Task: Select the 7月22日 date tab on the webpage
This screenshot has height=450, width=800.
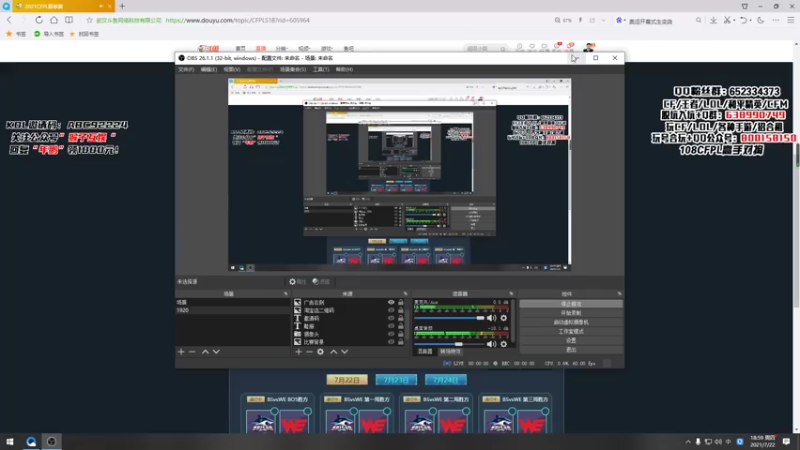Action: [x=347, y=380]
